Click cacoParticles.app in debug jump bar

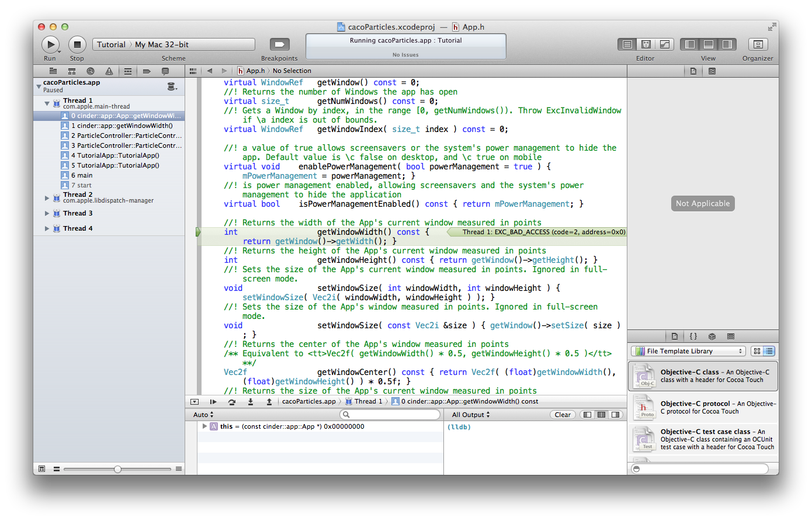pyautogui.click(x=308, y=401)
